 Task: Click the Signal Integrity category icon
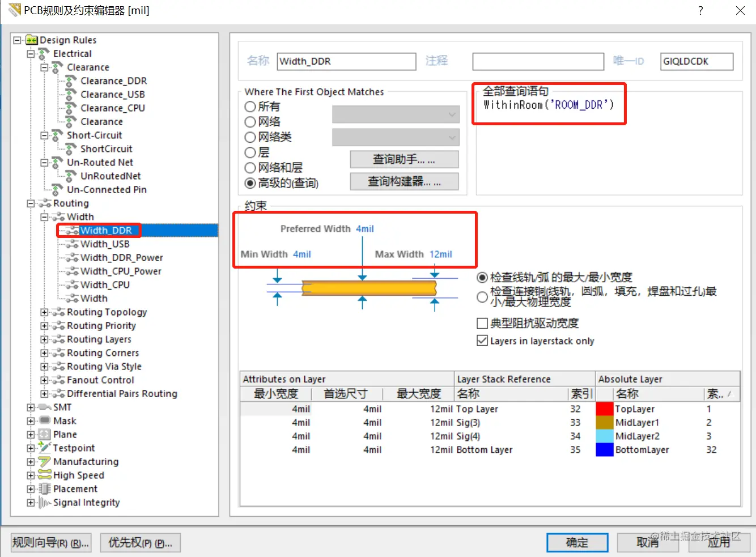pos(45,503)
